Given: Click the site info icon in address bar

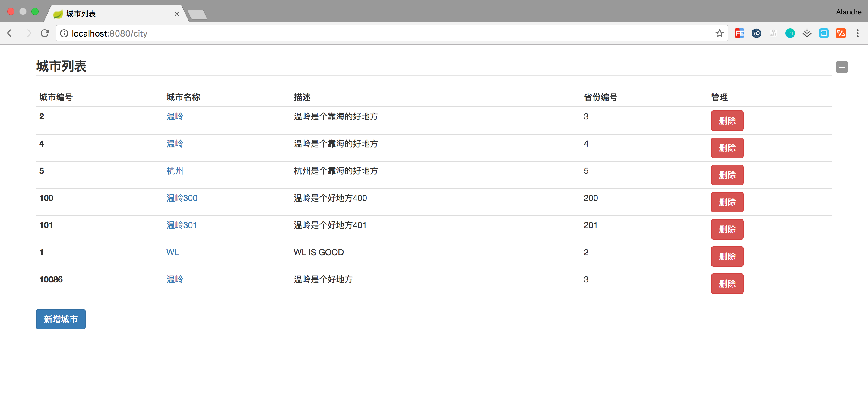Looking at the screenshot, I should tap(64, 33).
